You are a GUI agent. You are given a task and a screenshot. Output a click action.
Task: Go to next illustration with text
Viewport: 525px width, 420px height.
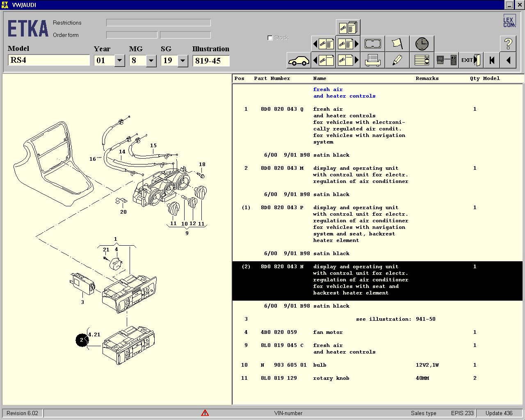tap(348, 43)
